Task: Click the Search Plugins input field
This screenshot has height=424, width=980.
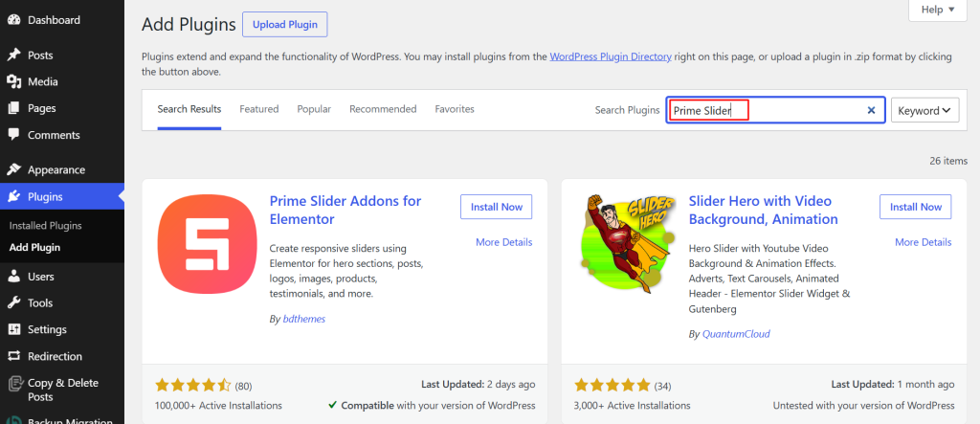Action: coord(775,110)
